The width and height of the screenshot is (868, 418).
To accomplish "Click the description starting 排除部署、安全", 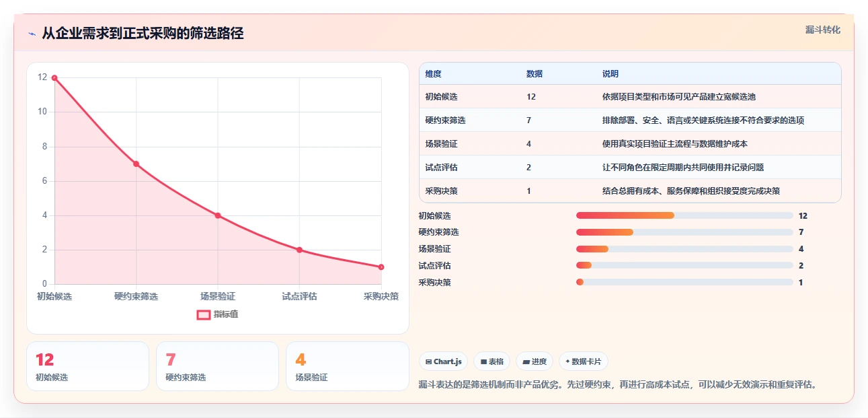I will (x=703, y=120).
